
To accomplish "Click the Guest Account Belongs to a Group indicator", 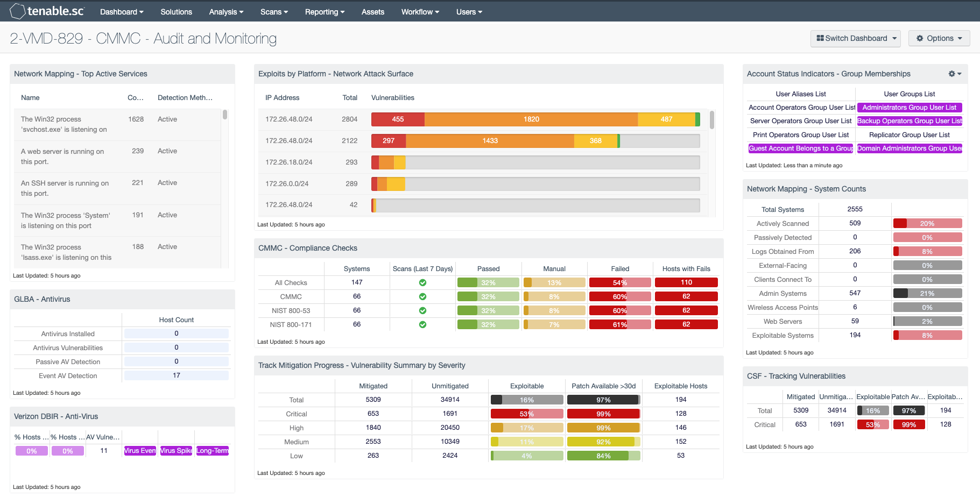I will coord(801,148).
